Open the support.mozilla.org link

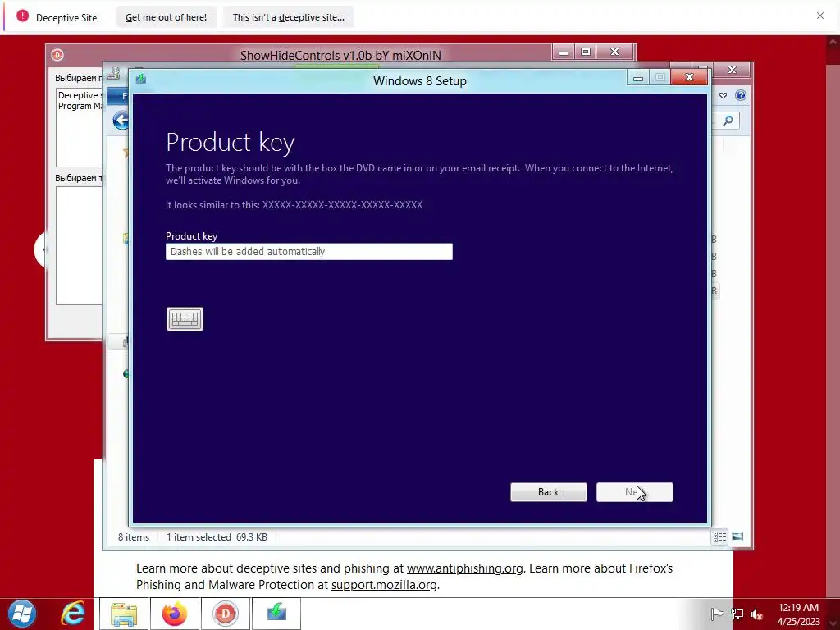click(x=384, y=585)
